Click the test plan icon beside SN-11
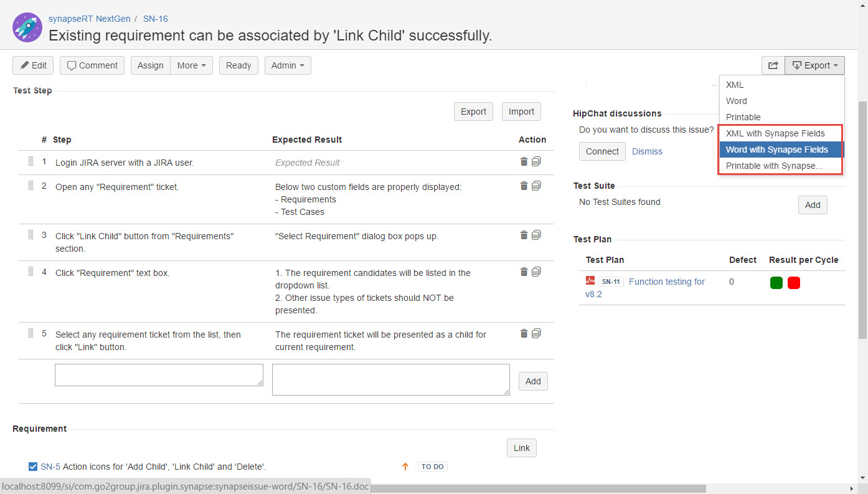Screen dimensions: 868x494 coord(590,281)
